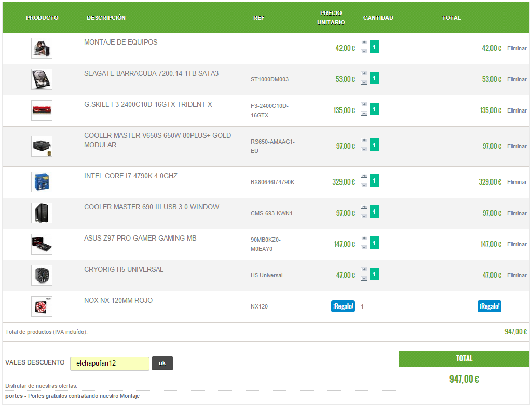The height and width of the screenshot is (406, 532).
Task: Select reference text CMS-693-KWN1
Action: click(271, 214)
